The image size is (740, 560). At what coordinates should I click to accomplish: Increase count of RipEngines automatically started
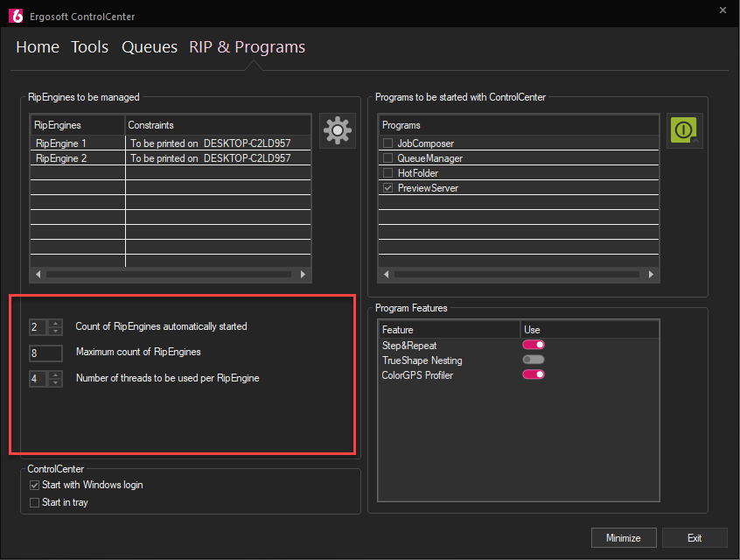coord(56,323)
